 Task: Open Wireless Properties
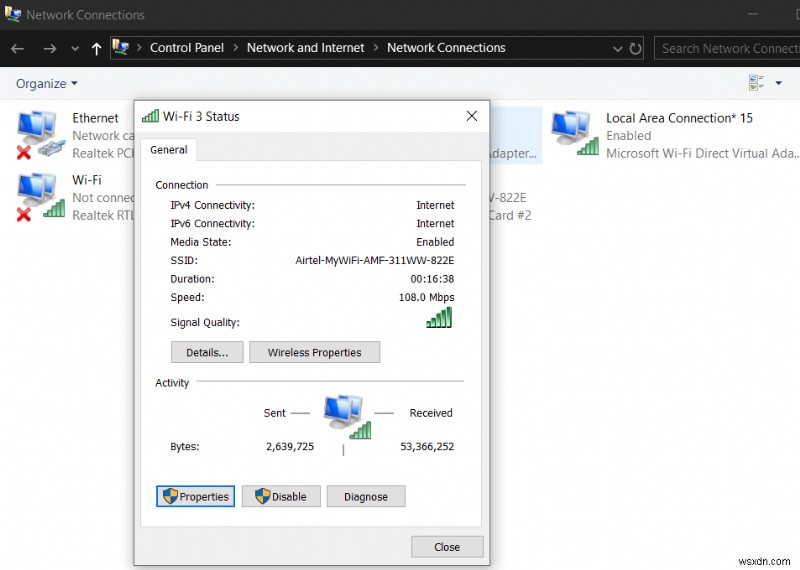(x=314, y=352)
